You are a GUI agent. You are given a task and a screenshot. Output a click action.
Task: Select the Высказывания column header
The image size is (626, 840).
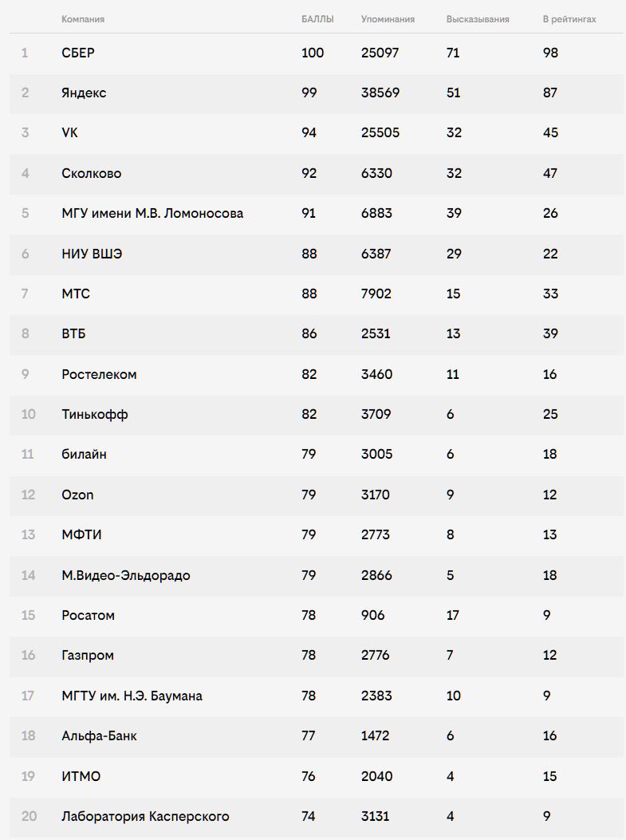point(478,19)
